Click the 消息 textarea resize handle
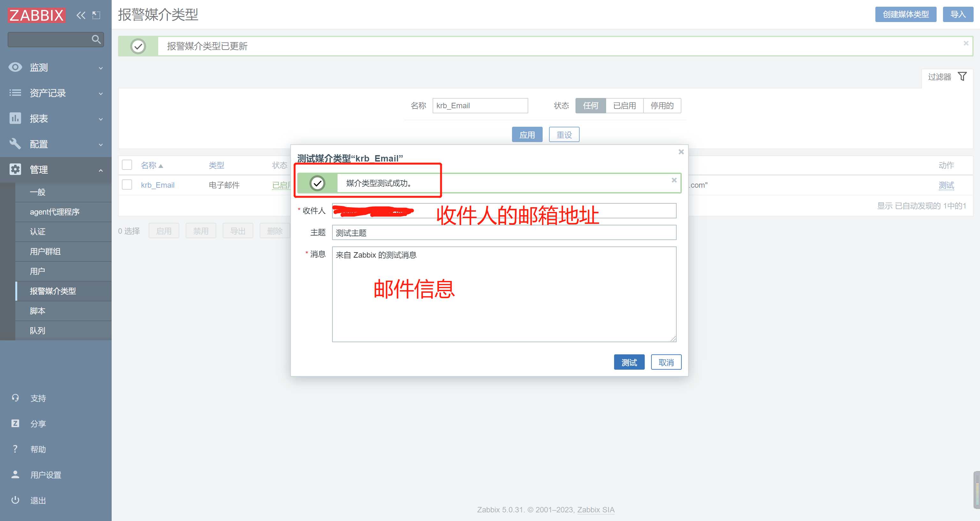Image resolution: width=980 pixels, height=521 pixels. 673,339
